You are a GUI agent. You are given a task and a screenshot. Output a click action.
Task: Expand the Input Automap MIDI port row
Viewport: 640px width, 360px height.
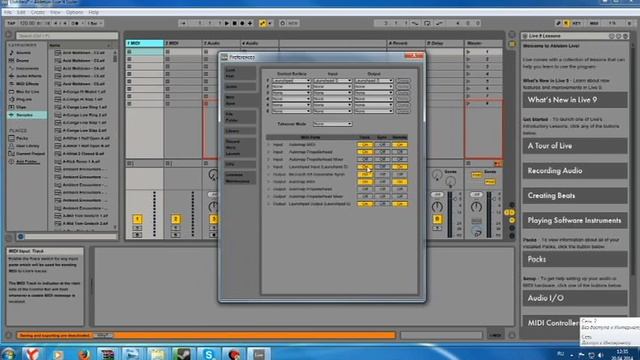269,145
